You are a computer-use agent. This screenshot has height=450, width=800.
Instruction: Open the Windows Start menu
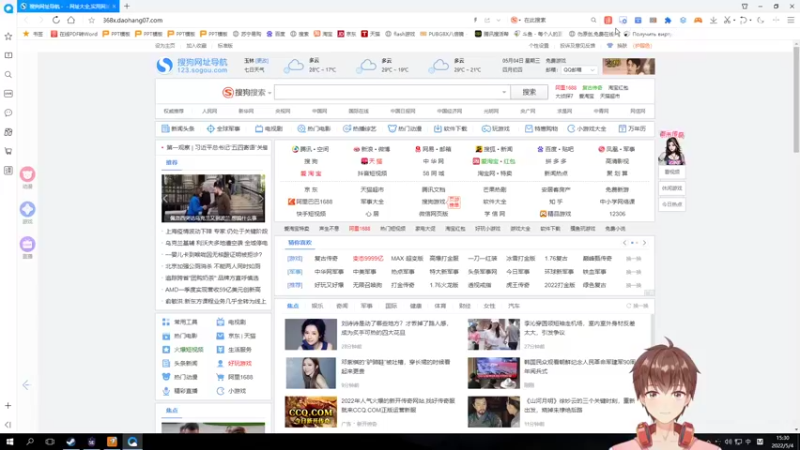point(10,442)
